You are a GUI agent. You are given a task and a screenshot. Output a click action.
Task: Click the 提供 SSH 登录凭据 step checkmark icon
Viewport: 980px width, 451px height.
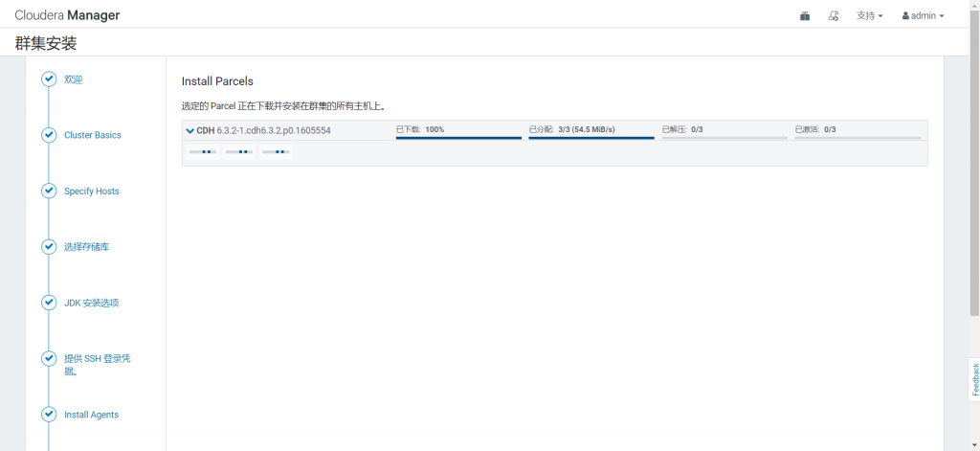49,358
